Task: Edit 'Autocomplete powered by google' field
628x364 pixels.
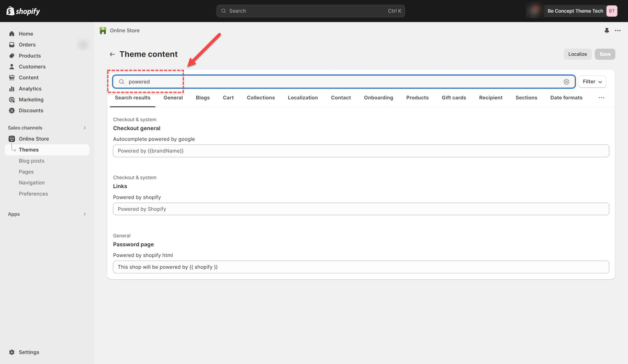Action: (x=361, y=151)
